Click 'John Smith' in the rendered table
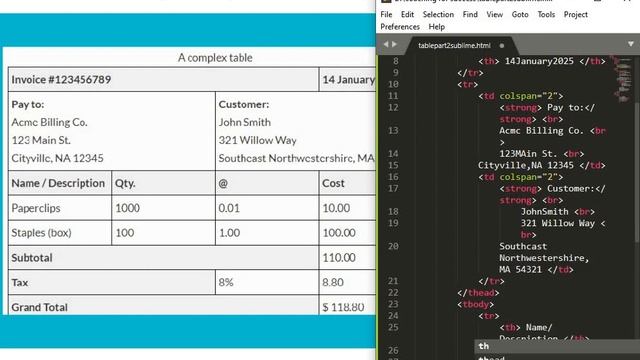Viewport: 640px width, 360px height. tap(244, 122)
